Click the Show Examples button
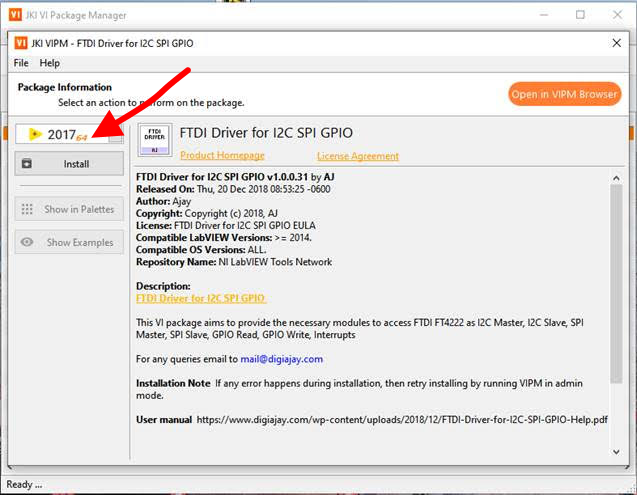The height and width of the screenshot is (495, 637). tap(69, 242)
